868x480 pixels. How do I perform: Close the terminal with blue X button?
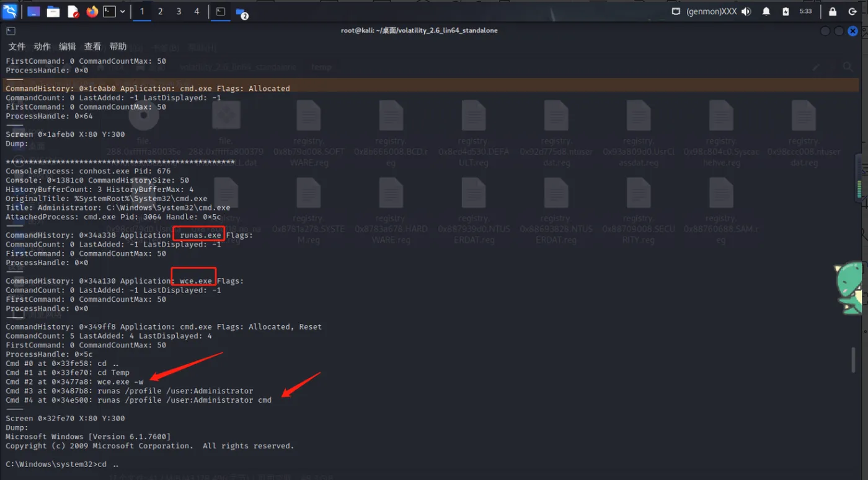coord(853,31)
